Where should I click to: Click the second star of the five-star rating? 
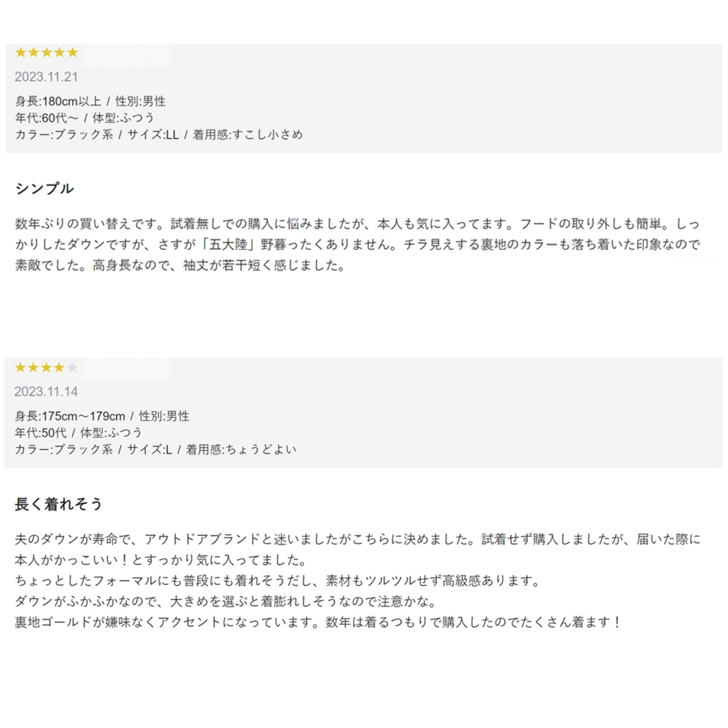point(34,53)
